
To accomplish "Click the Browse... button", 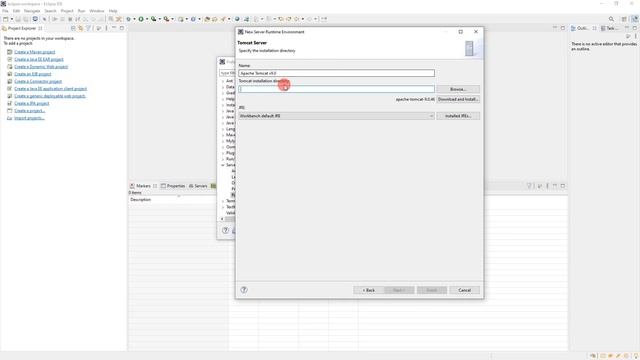I will coord(458,89).
